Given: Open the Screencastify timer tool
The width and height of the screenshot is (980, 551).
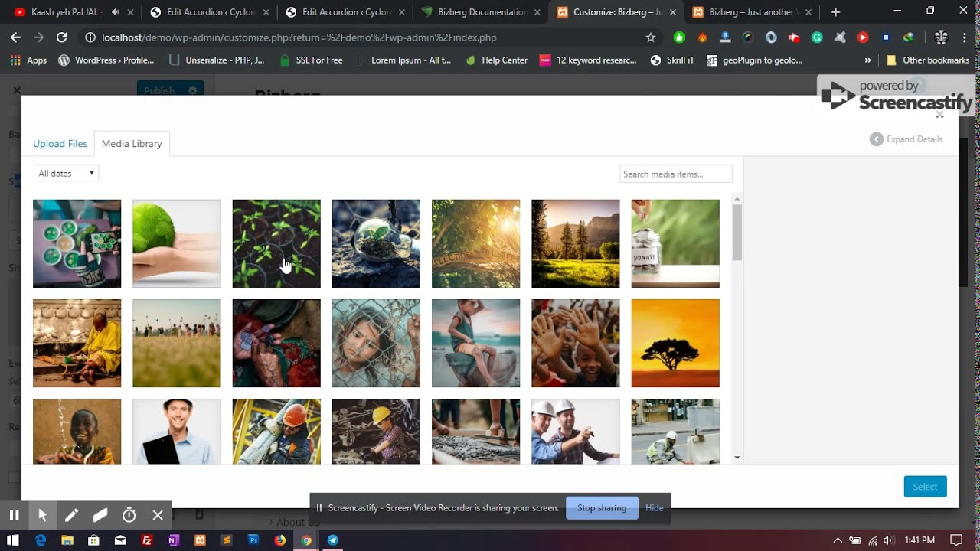Looking at the screenshot, I should pos(129,515).
